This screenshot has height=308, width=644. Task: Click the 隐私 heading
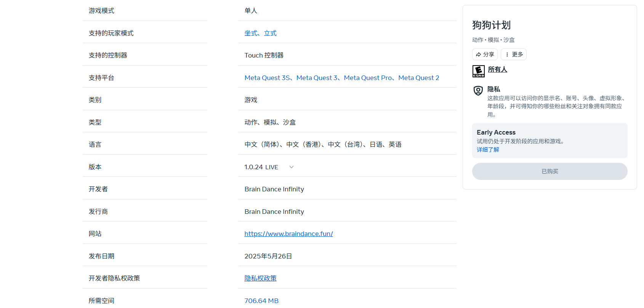[x=493, y=89]
